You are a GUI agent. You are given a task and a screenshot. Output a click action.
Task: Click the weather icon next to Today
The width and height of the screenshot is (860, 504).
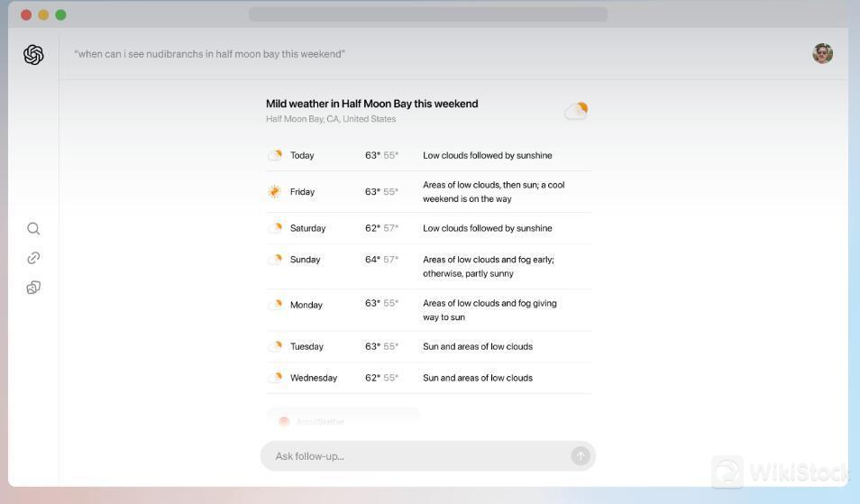(275, 155)
